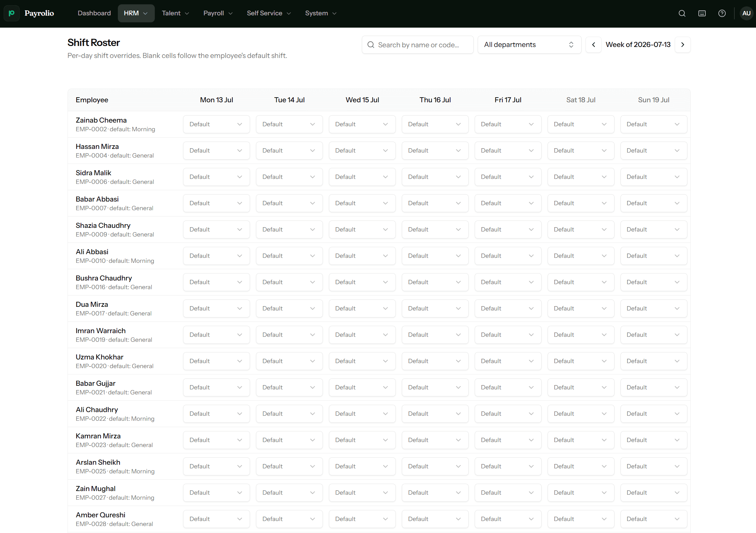
Task: Open Ali Abbasi's Sat 18 Jul shift dropdown
Action: (x=581, y=256)
